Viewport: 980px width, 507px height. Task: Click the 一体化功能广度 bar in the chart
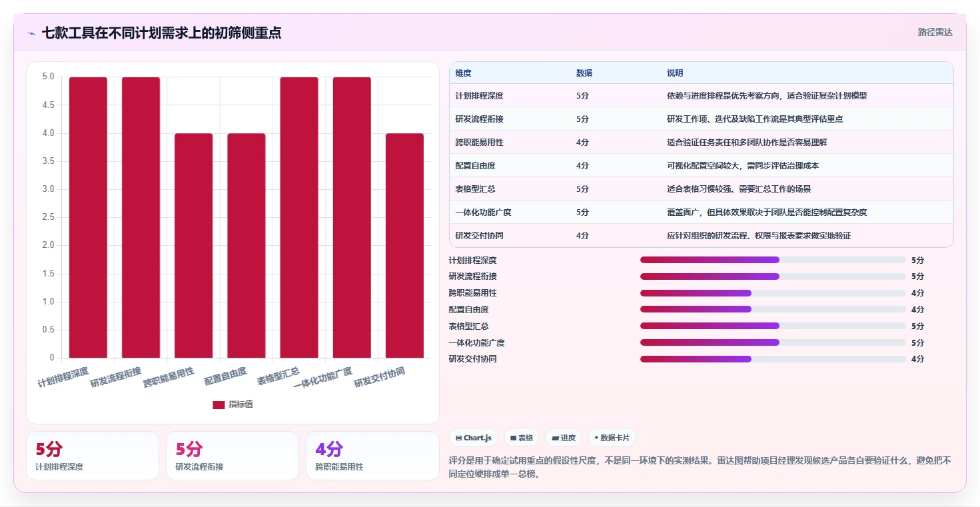352,217
